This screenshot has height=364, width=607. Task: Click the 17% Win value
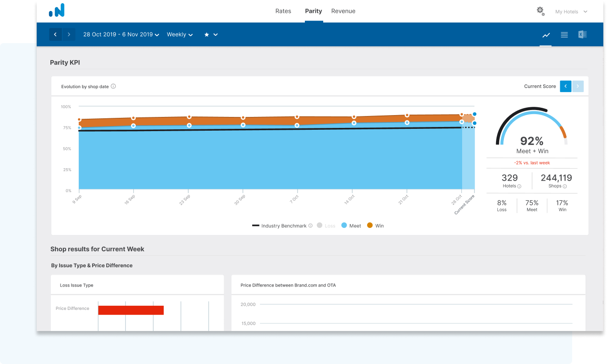point(562,203)
